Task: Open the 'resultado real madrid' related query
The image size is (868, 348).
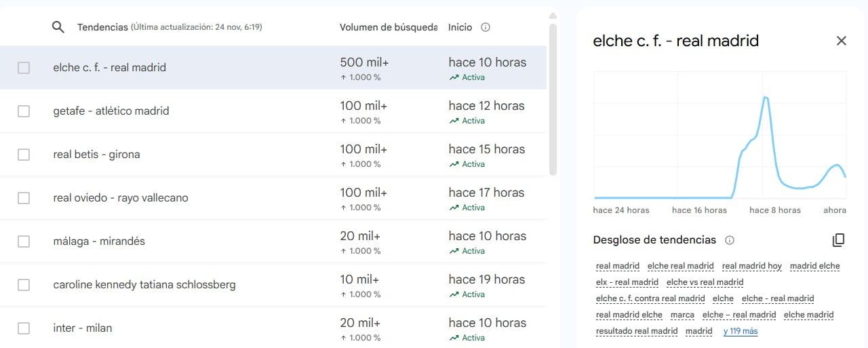Action: click(x=637, y=331)
